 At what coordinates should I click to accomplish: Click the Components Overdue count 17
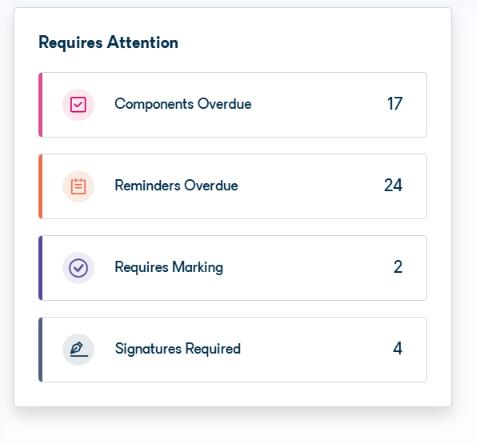click(x=395, y=104)
